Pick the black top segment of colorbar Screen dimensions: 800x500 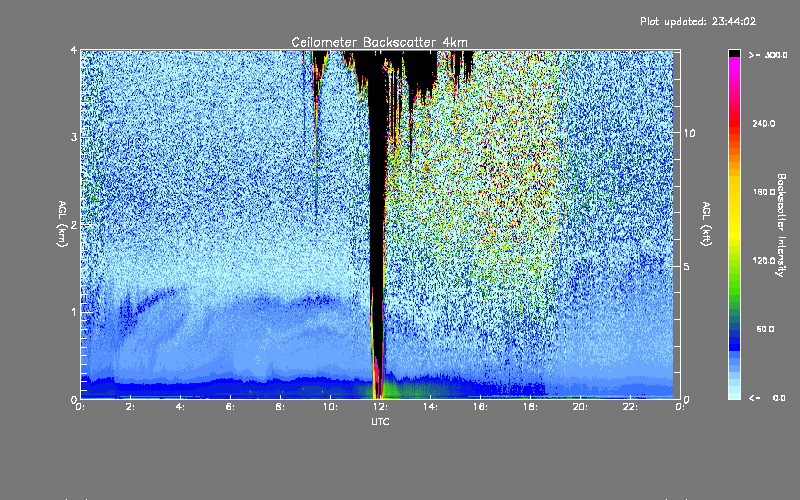pos(734,53)
